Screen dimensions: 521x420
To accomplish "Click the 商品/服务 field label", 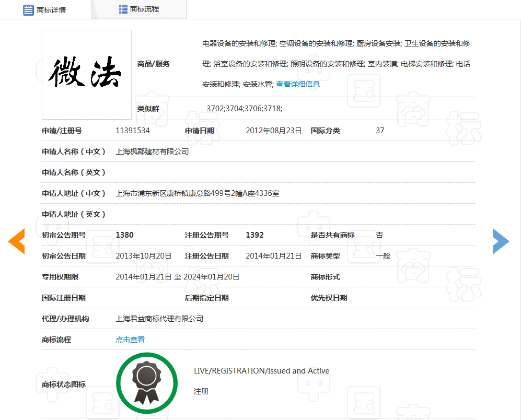I will 154,64.
